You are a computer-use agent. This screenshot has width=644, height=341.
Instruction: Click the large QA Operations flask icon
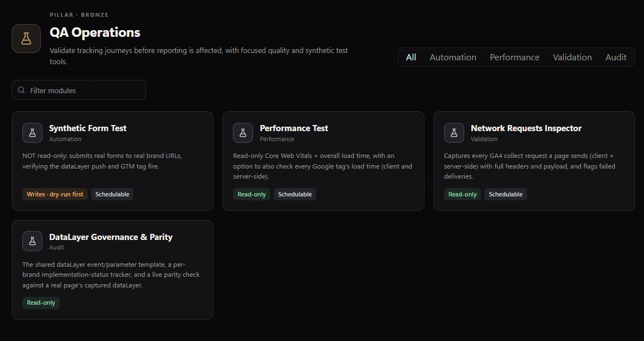pos(26,39)
